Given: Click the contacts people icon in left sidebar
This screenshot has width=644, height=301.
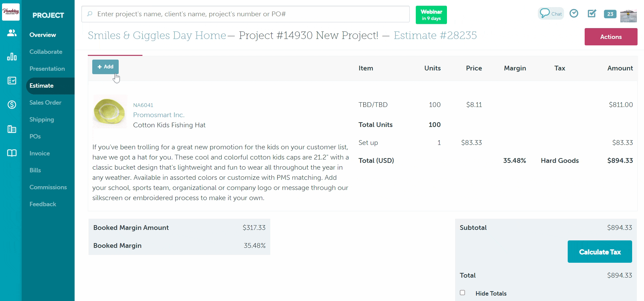Looking at the screenshot, I should coord(12,33).
